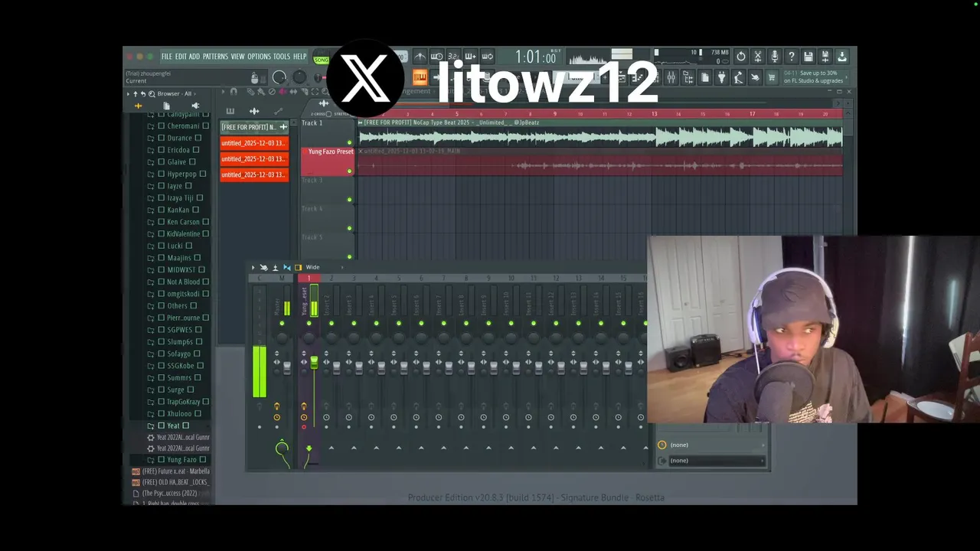Expand the Yung Fazo browser folder
The image size is (980, 551).
click(x=177, y=459)
